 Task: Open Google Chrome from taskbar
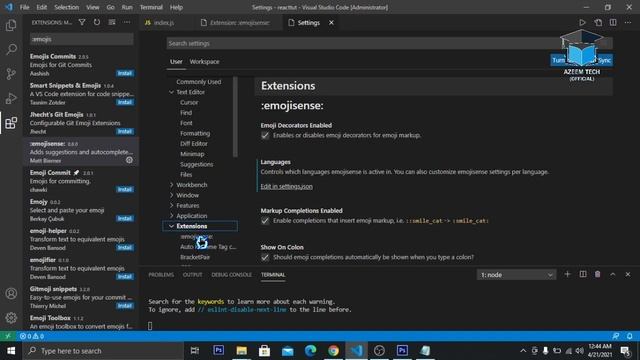coord(333,351)
